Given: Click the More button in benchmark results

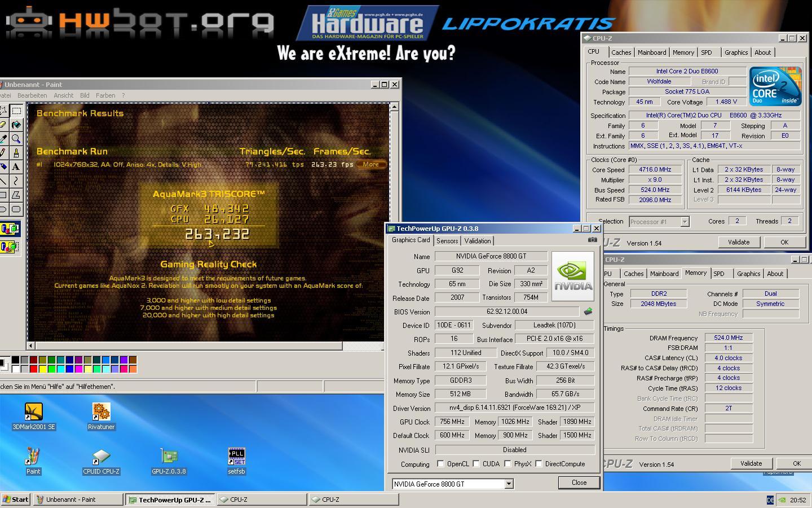Looking at the screenshot, I should (x=371, y=165).
